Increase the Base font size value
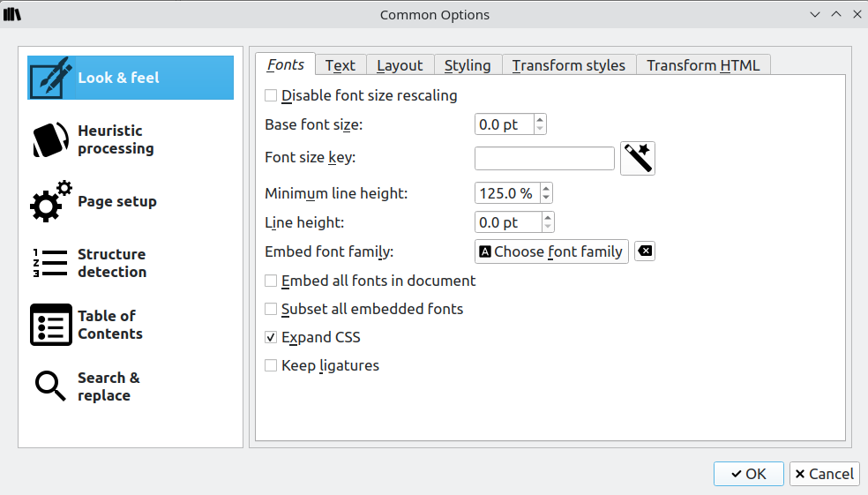868x495 pixels. click(x=540, y=119)
